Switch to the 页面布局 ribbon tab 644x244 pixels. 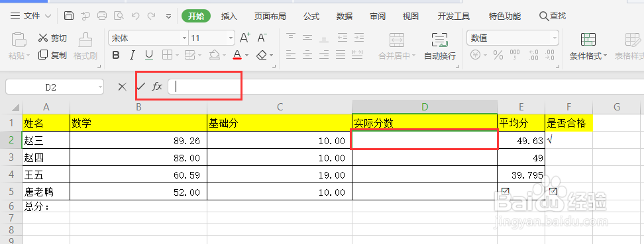[x=270, y=17]
